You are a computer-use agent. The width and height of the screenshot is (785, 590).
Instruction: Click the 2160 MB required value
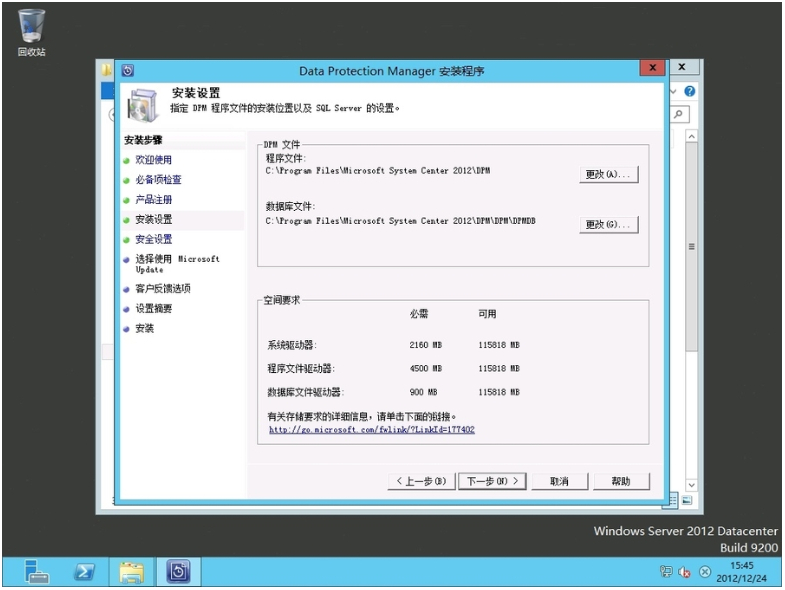point(426,345)
